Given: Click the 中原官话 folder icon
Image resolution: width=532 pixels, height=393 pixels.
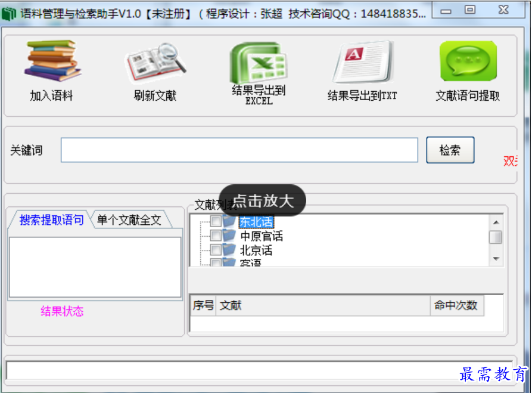Looking at the screenshot, I should tap(229, 235).
